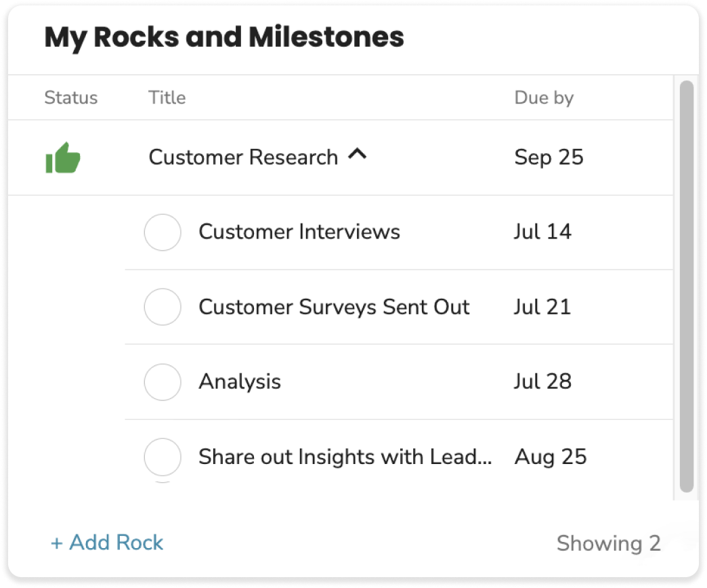Complete the Share out Insights milestone
The image size is (707, 588).
(x=163, y=457)
